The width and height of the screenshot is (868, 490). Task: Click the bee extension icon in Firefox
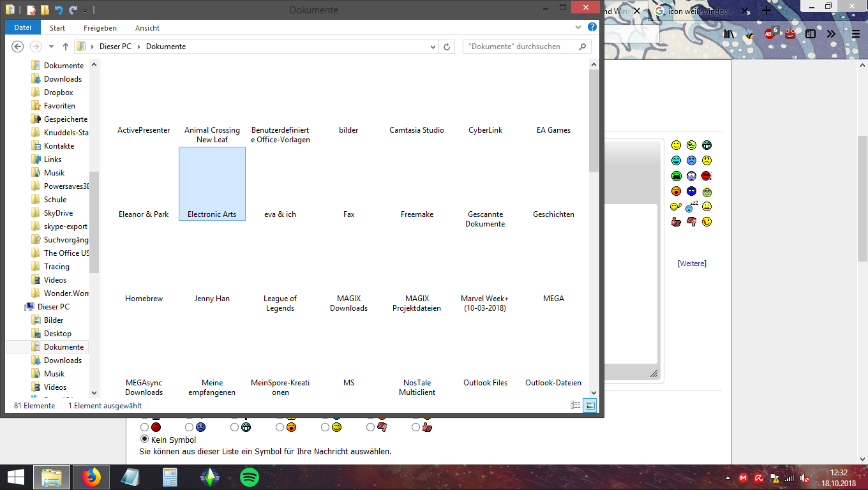(749, 34)
